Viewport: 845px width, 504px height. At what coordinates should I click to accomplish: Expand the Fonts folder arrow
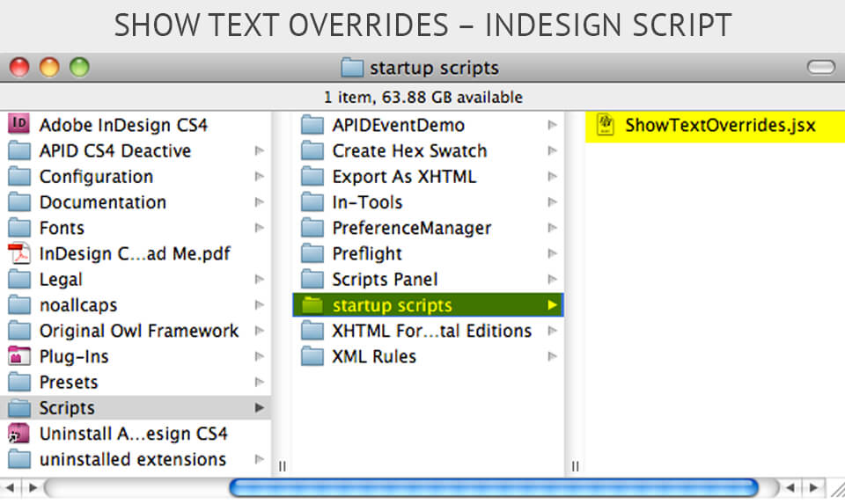click(259, 227)
